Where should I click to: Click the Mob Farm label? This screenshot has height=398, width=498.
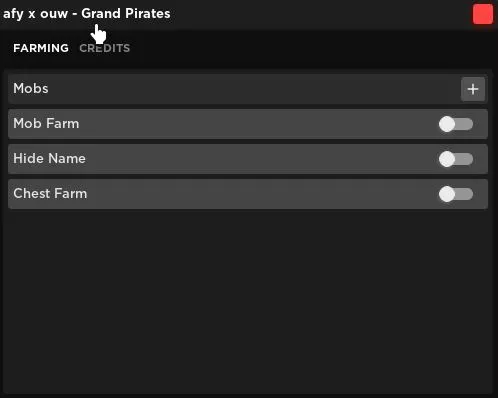(x=46, y=124)
